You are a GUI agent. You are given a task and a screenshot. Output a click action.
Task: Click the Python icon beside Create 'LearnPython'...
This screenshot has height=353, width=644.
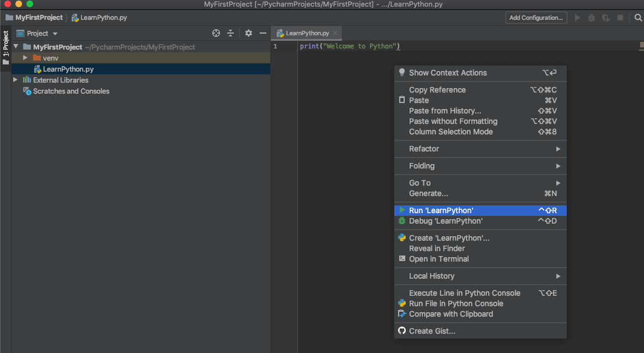point(402,238)
